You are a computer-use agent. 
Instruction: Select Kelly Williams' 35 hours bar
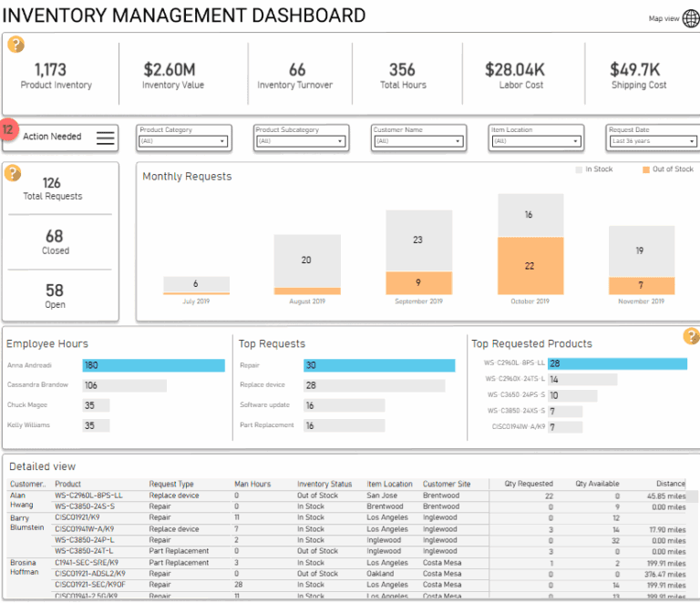pyautogui.click(x=96, y=425)
